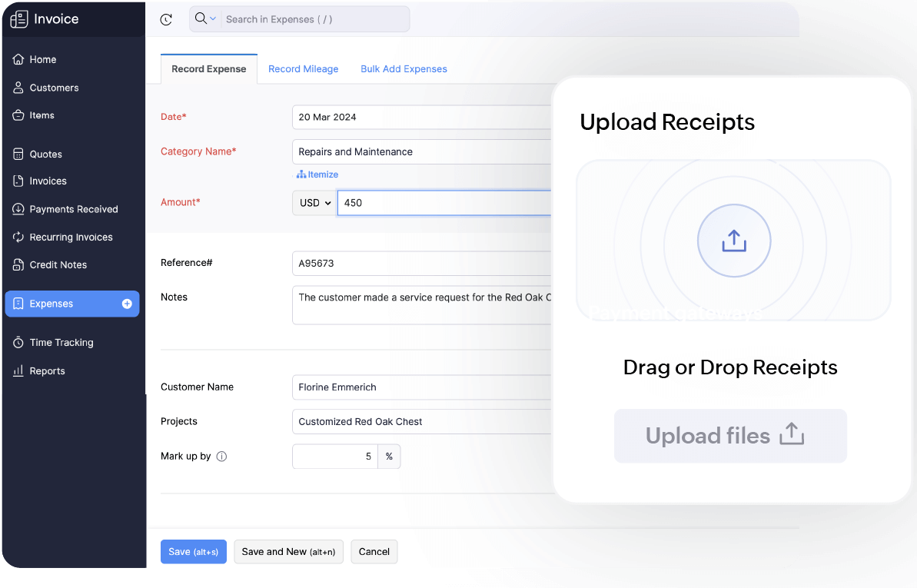
Task: Click the Mark up by percentage field
Action: [335, 456]
